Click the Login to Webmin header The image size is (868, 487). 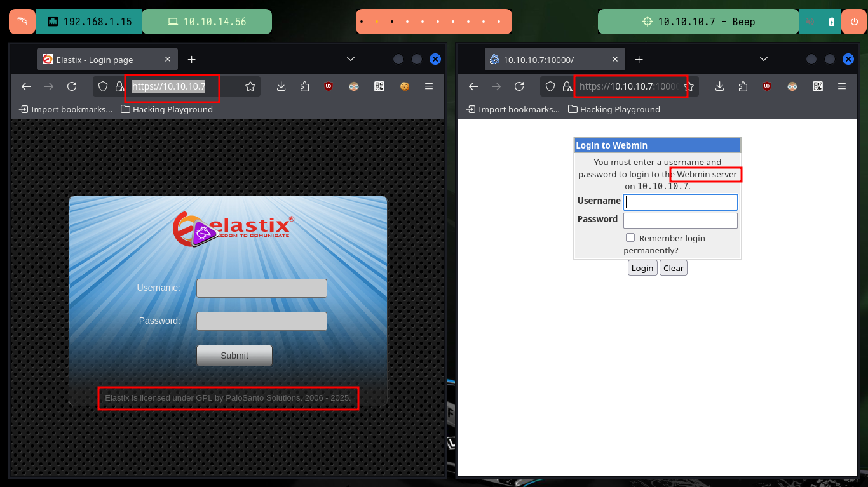tap(658, 145)
